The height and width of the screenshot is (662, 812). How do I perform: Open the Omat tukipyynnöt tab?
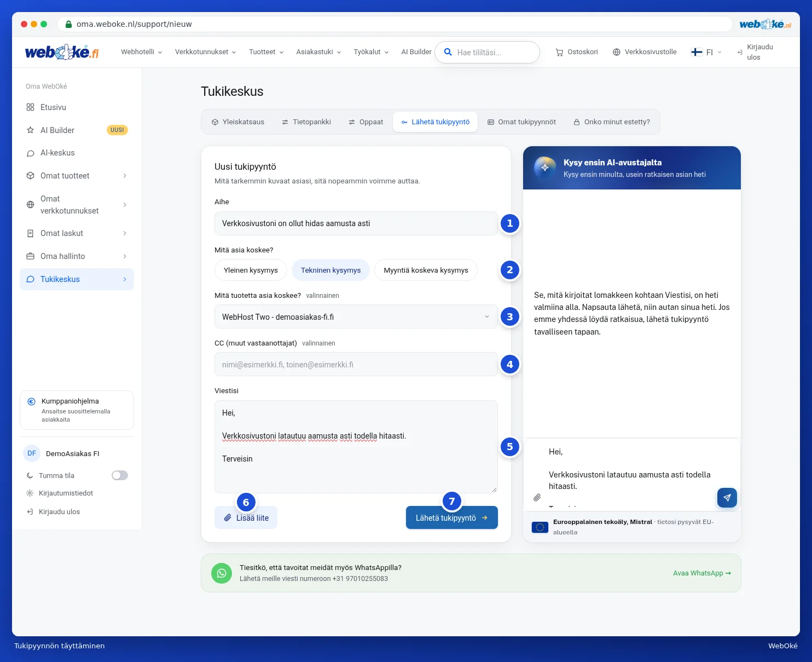(x=521, y=122)
